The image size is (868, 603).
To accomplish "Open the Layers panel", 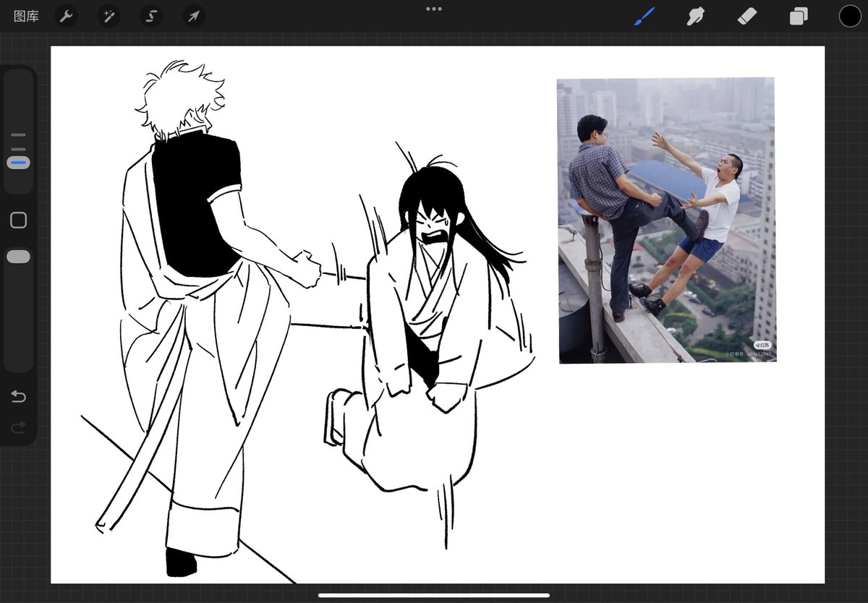I will [x=799, y=16].
